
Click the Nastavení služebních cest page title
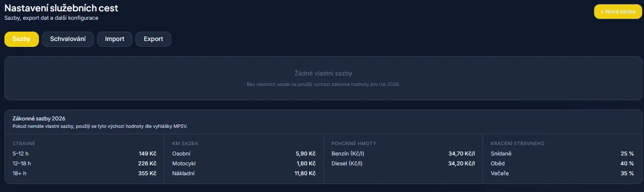[x=61, y=8]
